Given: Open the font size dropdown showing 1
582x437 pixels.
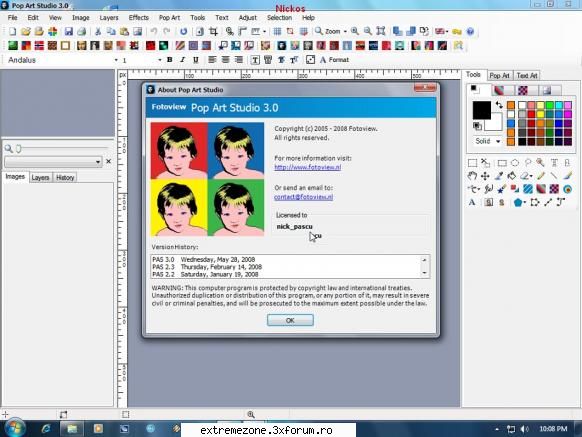Looking at the screenshot, I should coord(160,60).
